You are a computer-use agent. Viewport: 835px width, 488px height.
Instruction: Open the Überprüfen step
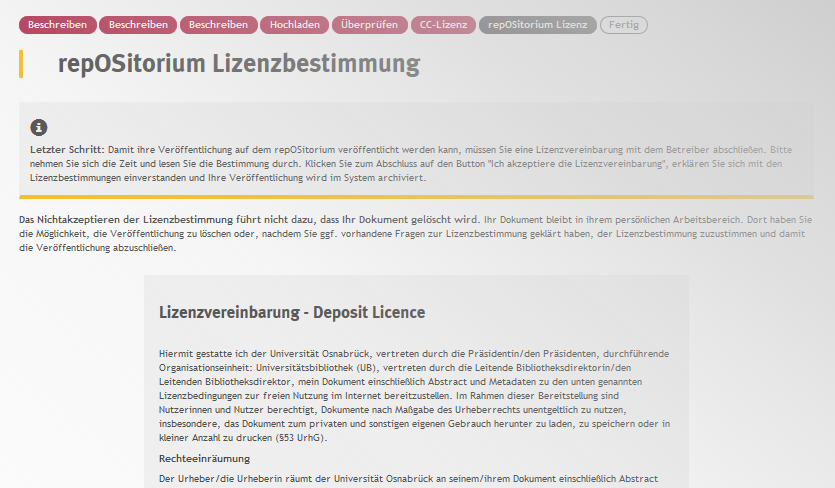[x=370, y=25]
